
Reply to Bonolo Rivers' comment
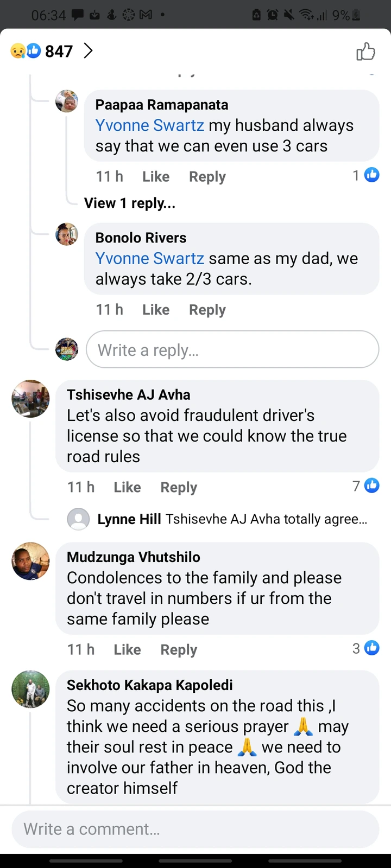(207, 310)
